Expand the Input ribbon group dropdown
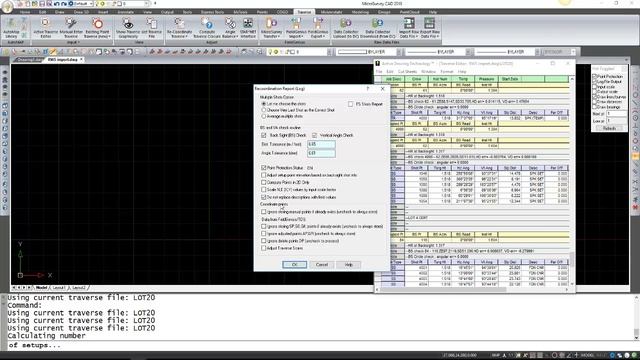 73,42
